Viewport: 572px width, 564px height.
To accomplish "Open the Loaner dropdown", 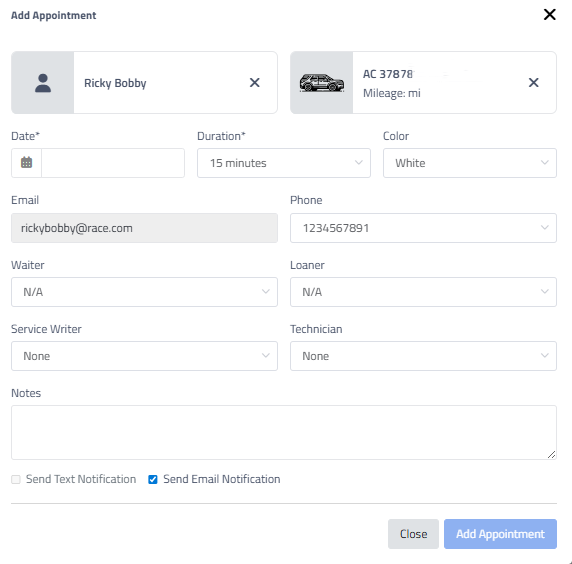I will [423, 292].
